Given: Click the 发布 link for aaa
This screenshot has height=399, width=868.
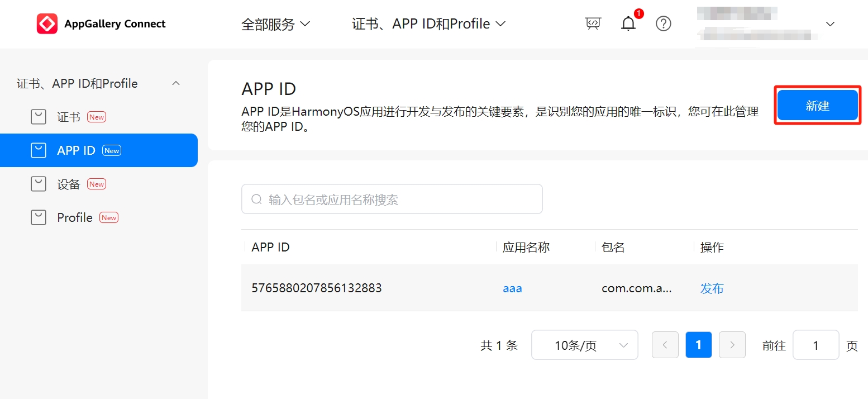Looking at the screenshot, I should click(x=712, y=288).
